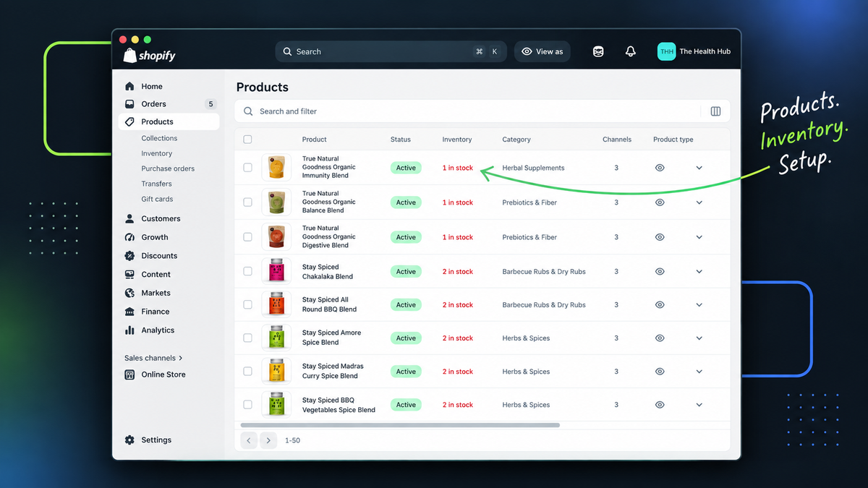
Task: Open Stay Spiced Madras Curry Spice Blend
Action: tap(333, 371)
